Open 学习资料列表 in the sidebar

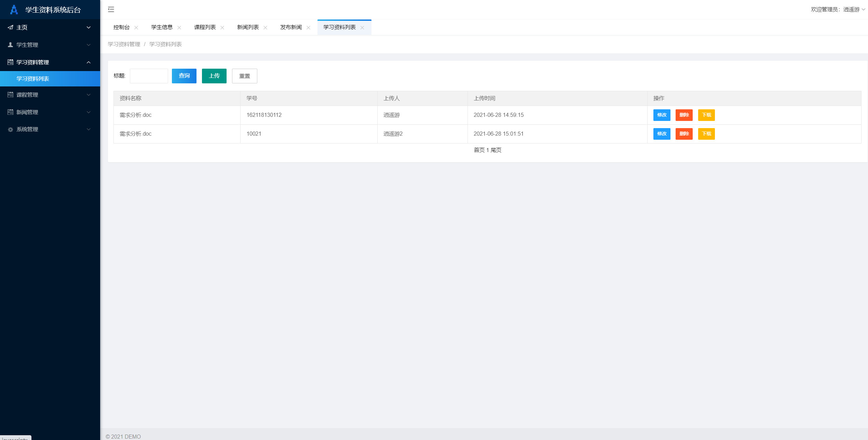(50, 79)
